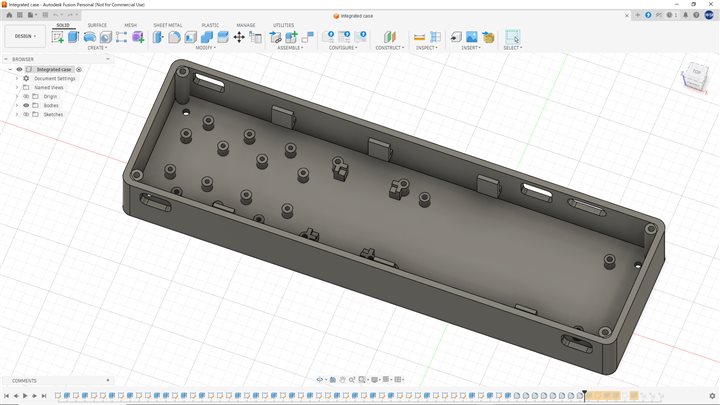Switch to the SHEET METAL tab
The height and width of the screenshot is (405, 720).
pyautogui.click(x=168, y=25)
